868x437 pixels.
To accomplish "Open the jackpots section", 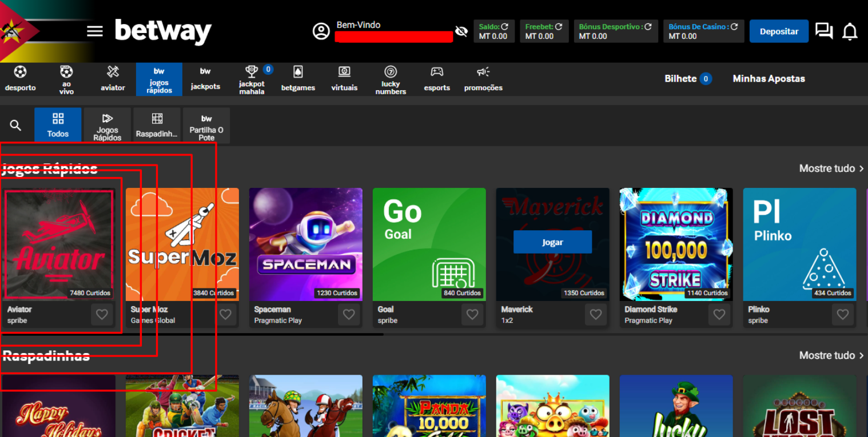I will 205,79.
